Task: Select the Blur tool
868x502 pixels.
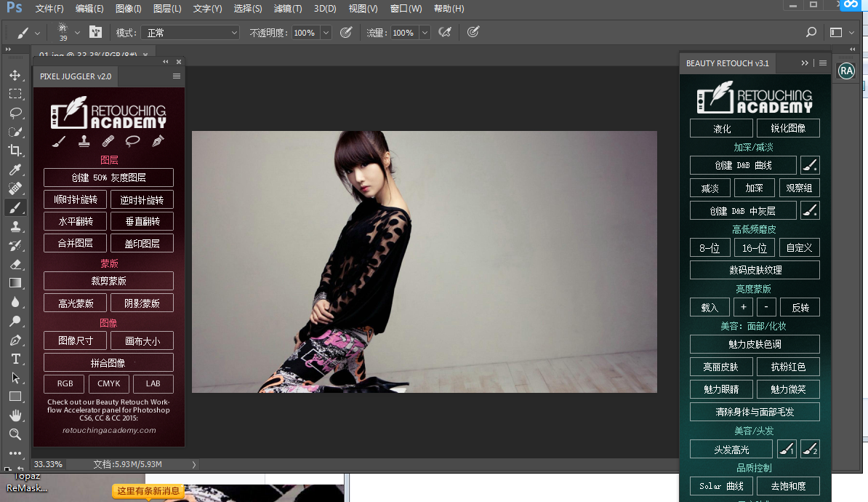Action: pyautogui.click(x=15, y=302)
